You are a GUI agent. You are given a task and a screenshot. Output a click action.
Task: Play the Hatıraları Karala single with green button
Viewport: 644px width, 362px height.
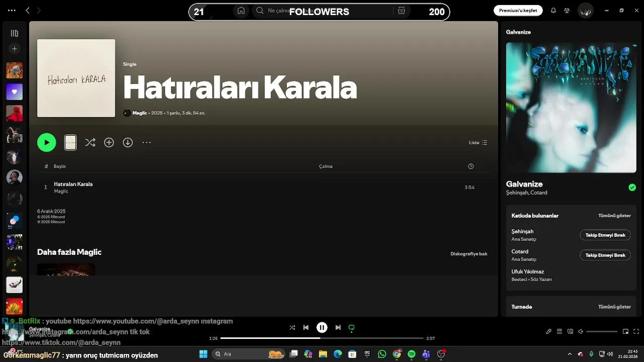click(x=47, y=143)
